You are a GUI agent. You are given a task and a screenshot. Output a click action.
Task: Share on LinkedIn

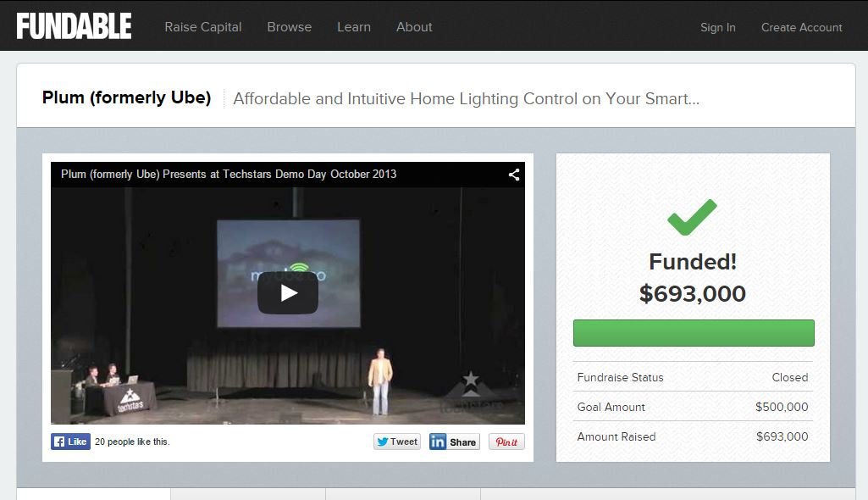pyautogui.click(x=454, y=442)
